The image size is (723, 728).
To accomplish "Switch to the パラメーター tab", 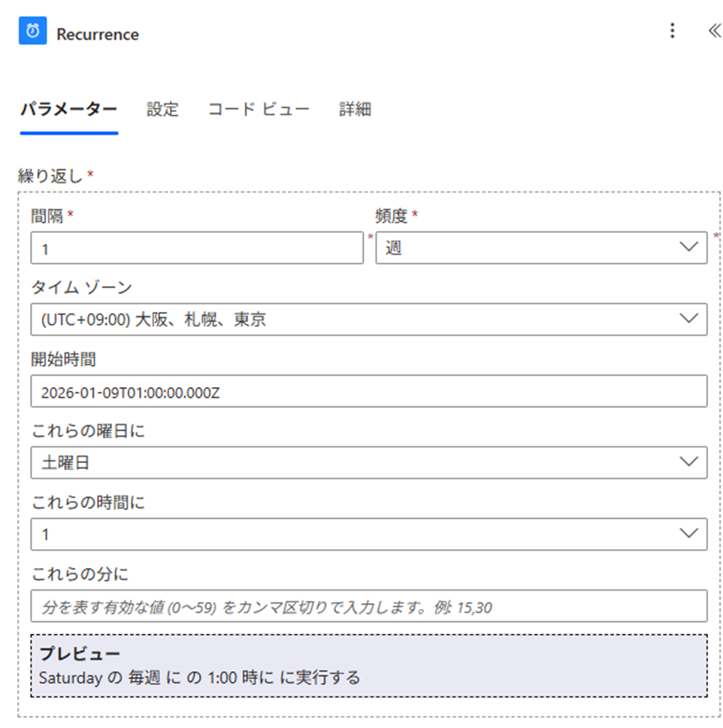I will click(x=68, y=110).
